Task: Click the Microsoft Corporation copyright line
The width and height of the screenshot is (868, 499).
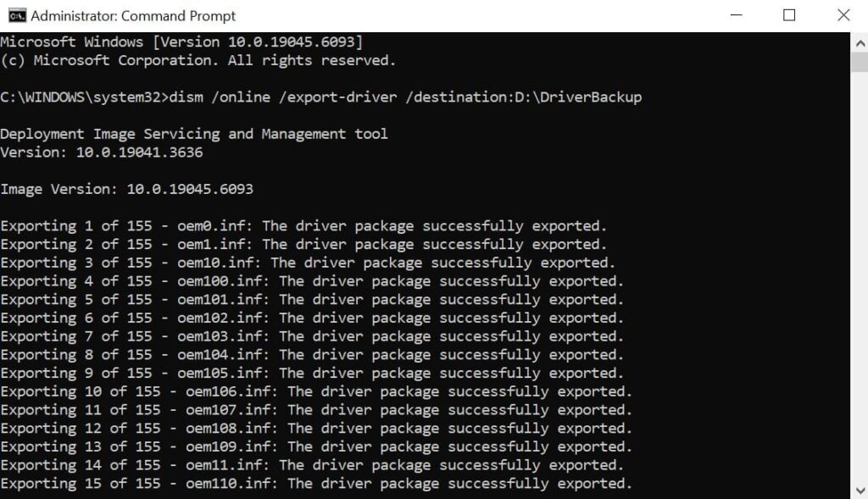Action: 198,60
